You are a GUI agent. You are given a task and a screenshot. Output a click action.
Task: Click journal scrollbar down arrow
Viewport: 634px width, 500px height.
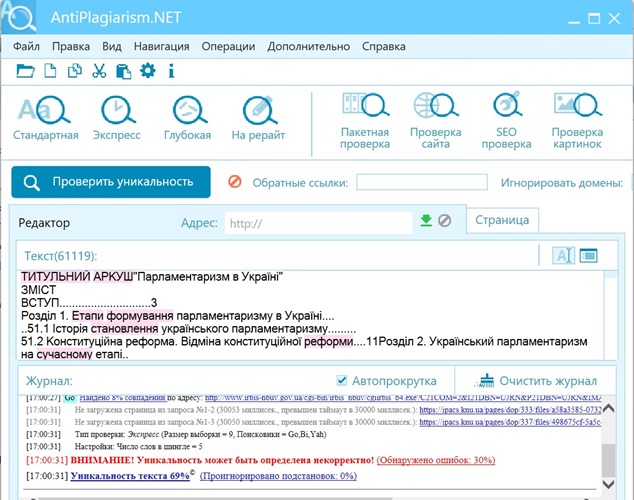pos(609,483)
